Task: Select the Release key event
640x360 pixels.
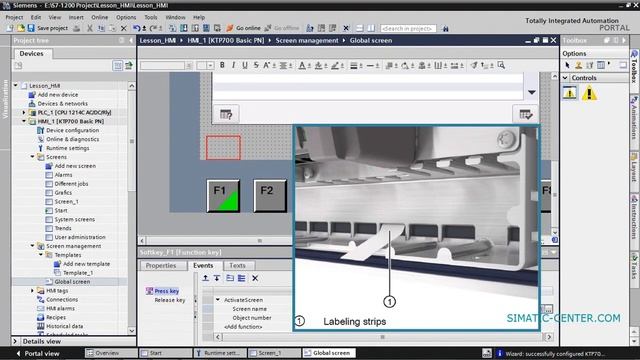Action: [x=170, y=300]
